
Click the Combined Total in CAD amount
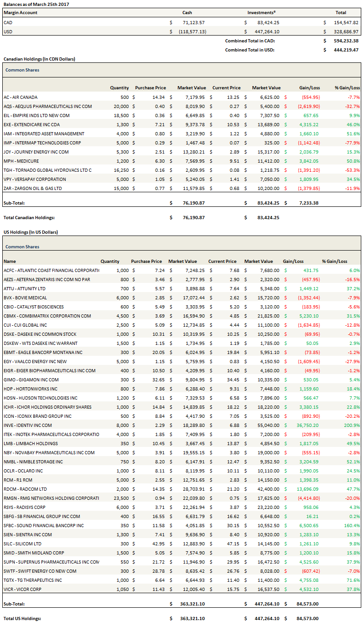344,41
